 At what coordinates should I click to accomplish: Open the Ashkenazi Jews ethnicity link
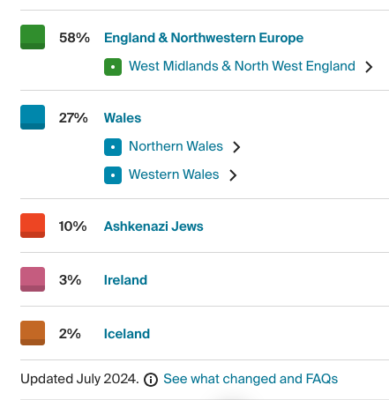pos(153,226)
